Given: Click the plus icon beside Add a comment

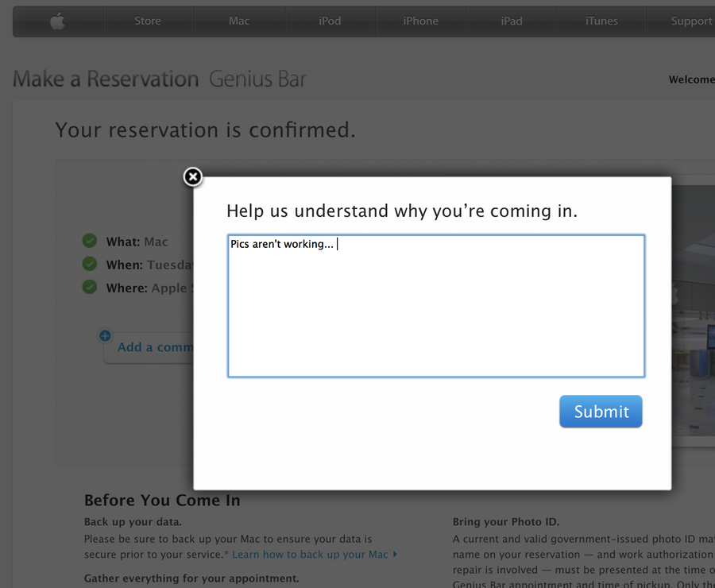Looking at the screenshot, I should [x=105, y=336].
